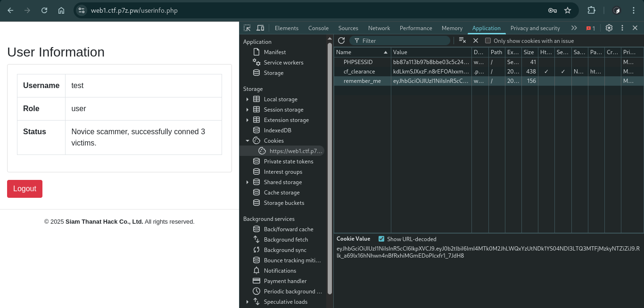
Task: Open Storage under Application section
Action: click(273, 73)
